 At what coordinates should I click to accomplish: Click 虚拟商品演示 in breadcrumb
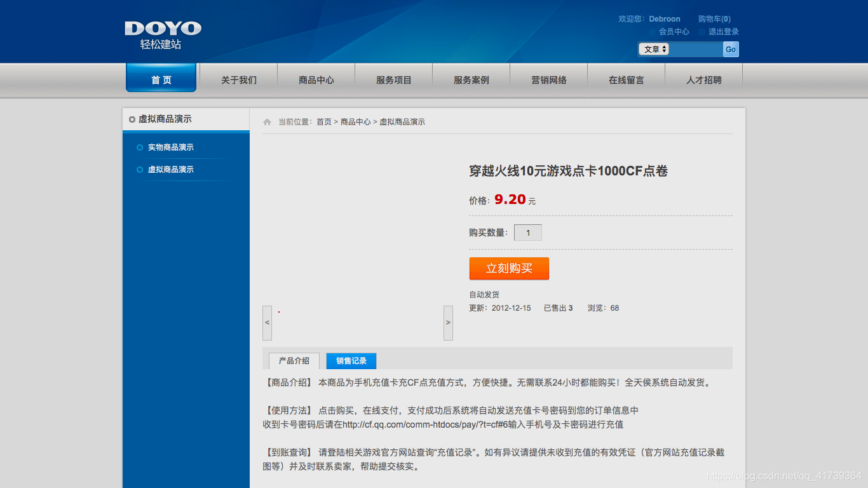(402, 122)
